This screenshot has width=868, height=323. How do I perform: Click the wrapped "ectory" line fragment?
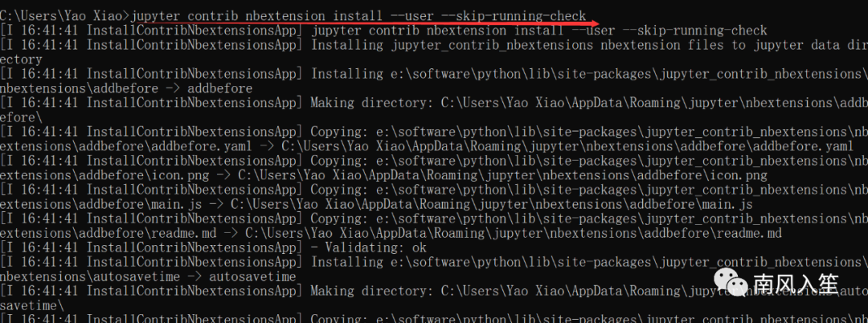[22, 59]
